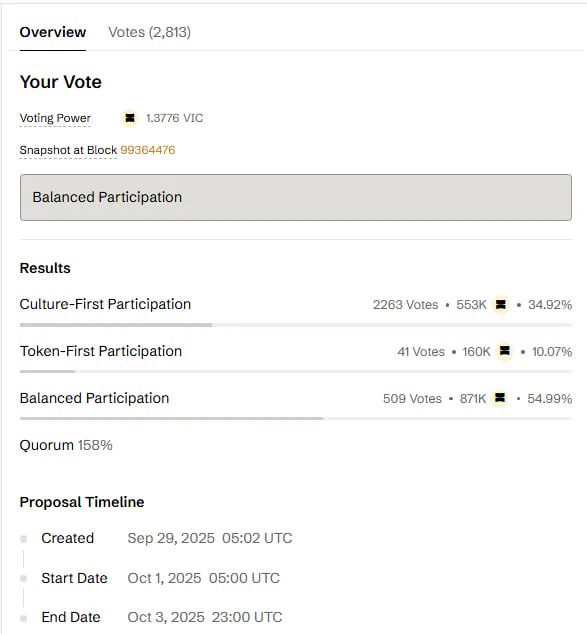Click the 1.3776 VIC voting power value
The width and height of the screenshot is (587, 634).
174,118
